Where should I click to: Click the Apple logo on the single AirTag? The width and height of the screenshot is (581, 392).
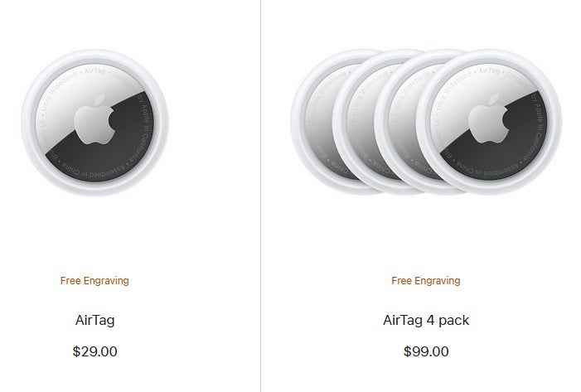point(94,119)
